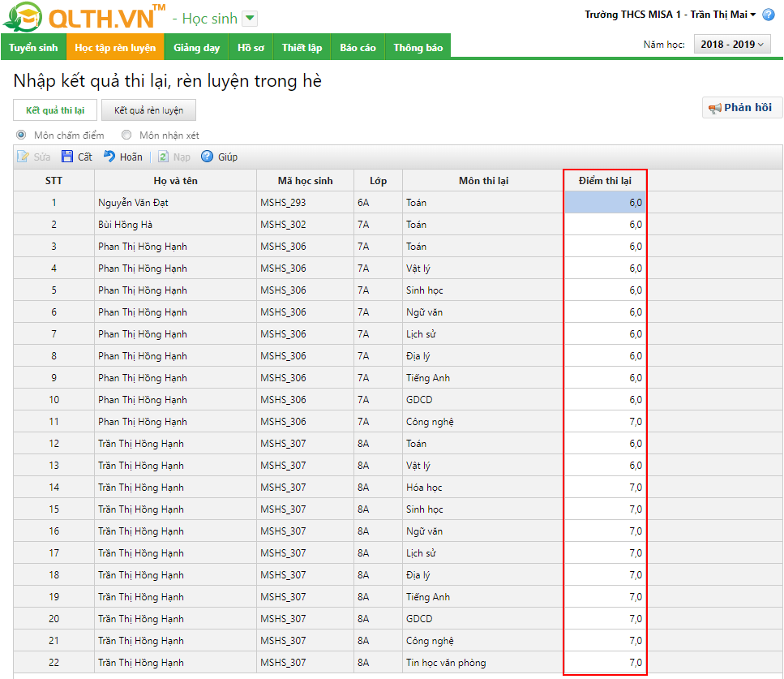Click row 13 score 6,0
Image resolution: width=784 pixels, height=679 pixels.
605,466
